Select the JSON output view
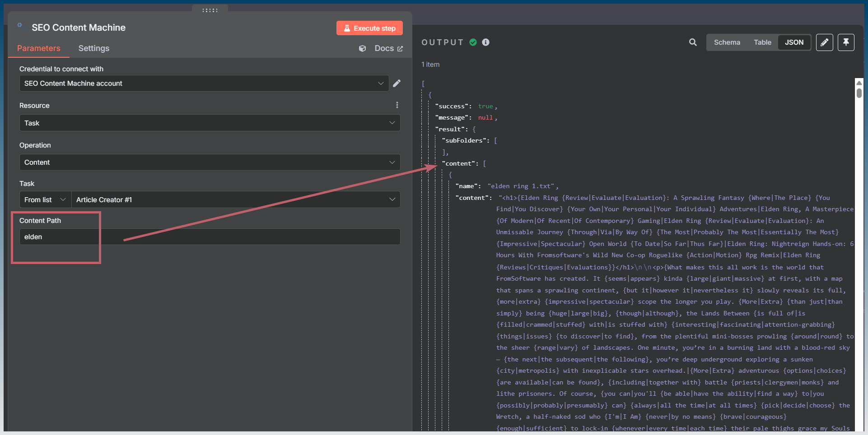 coord(794,42)
